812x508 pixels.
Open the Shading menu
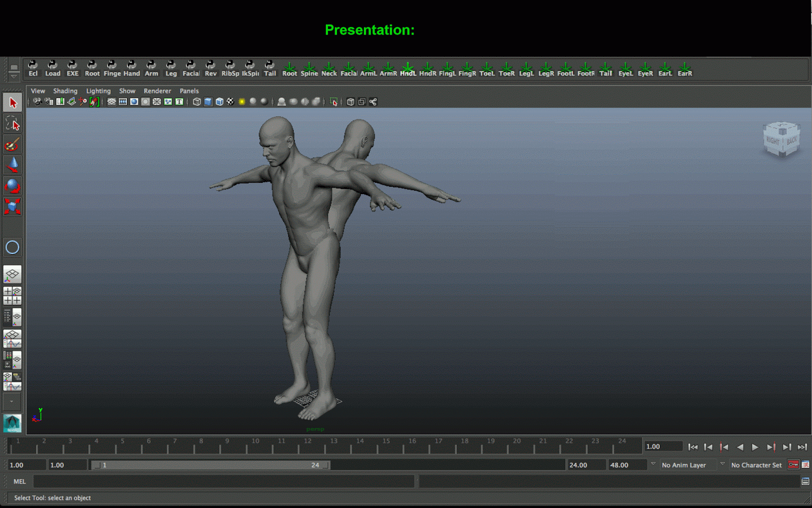[x=65, y=90]
